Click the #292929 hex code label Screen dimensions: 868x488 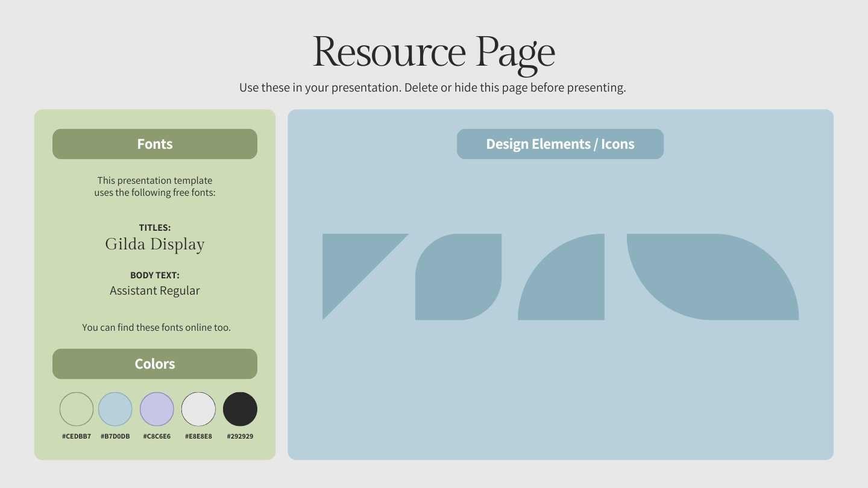click(240, 436)
